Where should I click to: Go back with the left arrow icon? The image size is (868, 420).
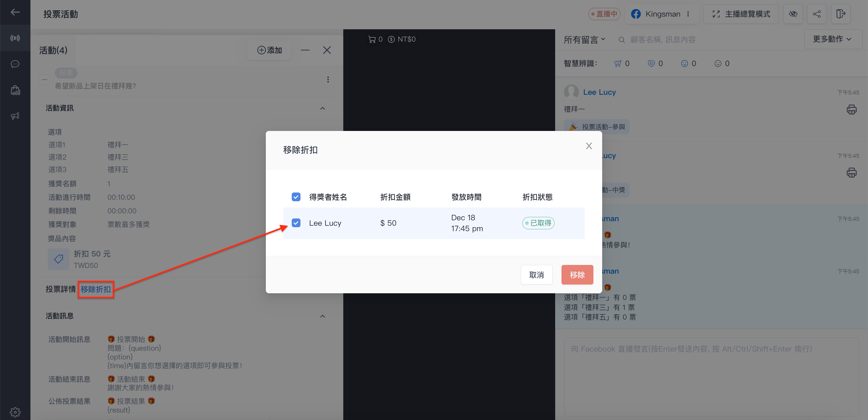[15, 12]
